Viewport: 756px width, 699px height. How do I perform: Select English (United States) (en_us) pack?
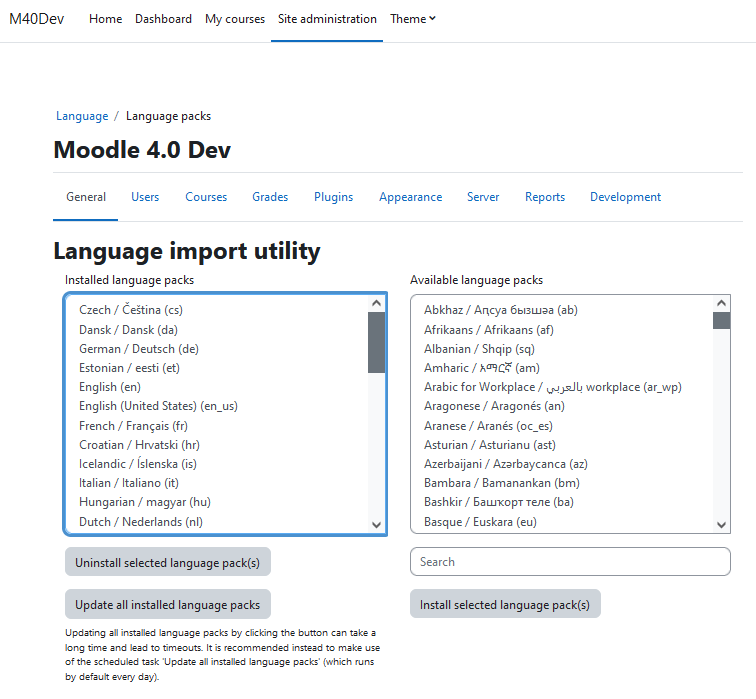coord(217,406)
